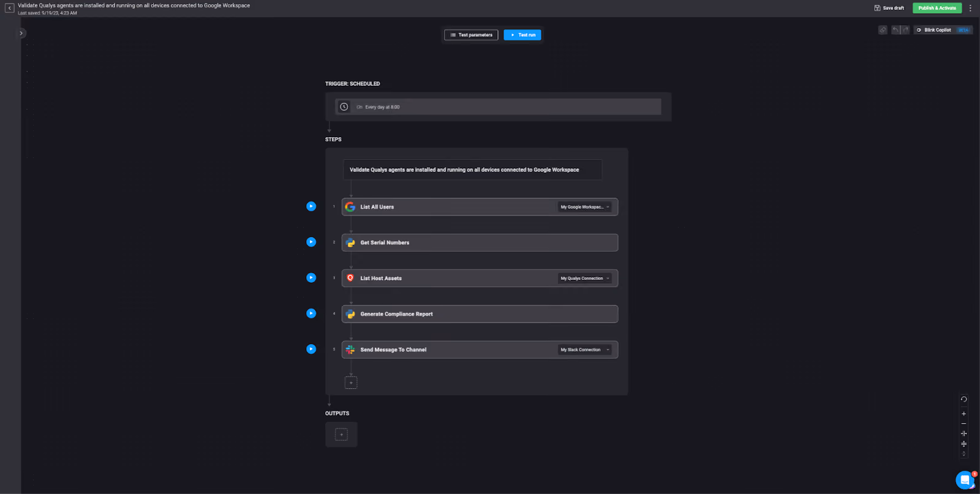Open the Every day at 8:00 trigger
The width and height of the screenshot is (980, 494).
point(498,107)
